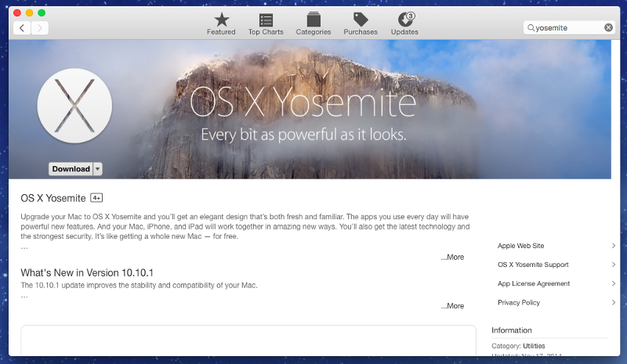The image size is (627, 364).
Task: Click the Category: Utilities line
Action: point(518,346)
